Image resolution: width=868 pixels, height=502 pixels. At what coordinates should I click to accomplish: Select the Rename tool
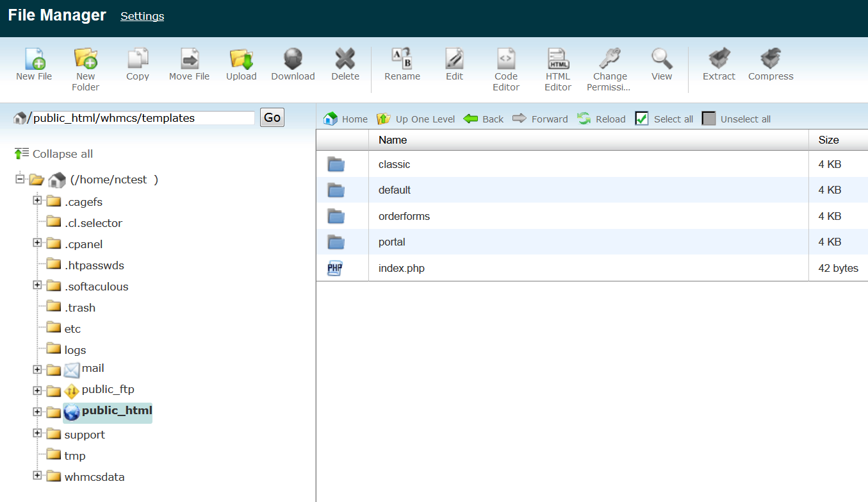point(402,59)
